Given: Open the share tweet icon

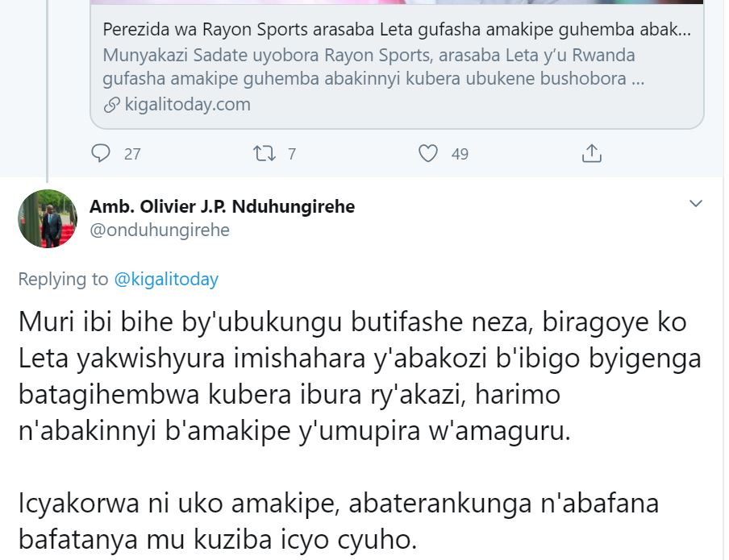Looking at the screenshot, I should click(x=592, y=153).
